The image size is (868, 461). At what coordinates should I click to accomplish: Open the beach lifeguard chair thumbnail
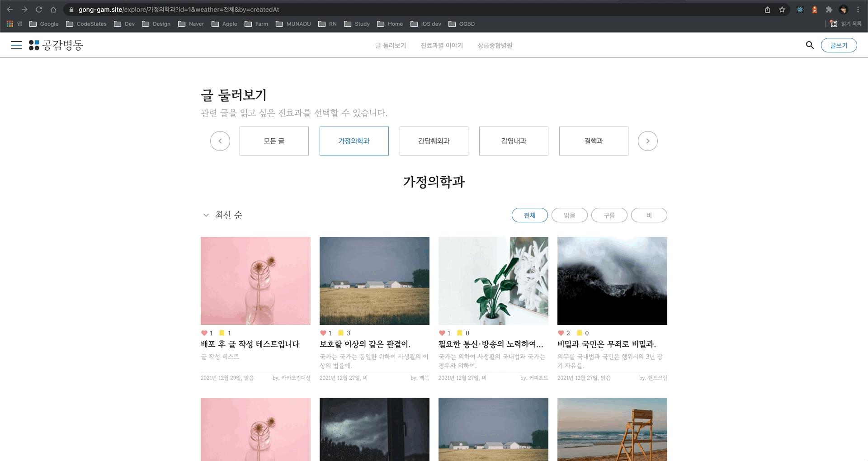pos(612,429)
